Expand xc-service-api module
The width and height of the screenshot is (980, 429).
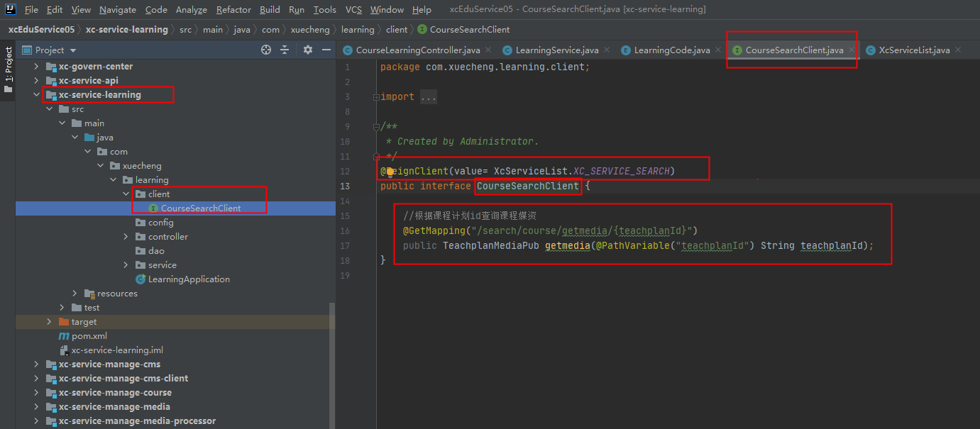36,81
